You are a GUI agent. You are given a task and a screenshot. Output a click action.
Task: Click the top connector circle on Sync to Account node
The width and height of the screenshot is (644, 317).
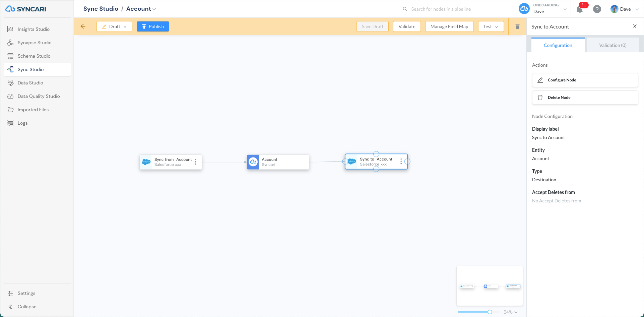pyautogui.click(x=376, y=154)
